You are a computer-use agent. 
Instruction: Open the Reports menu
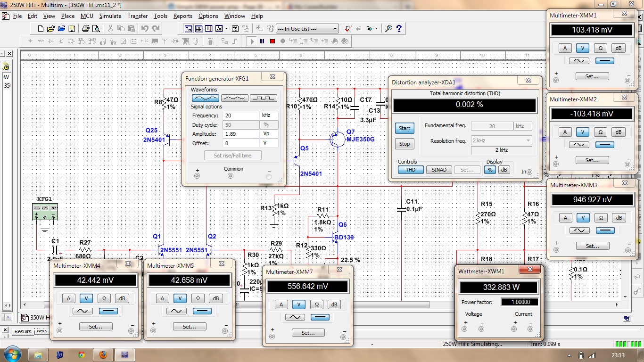[183, 16]
